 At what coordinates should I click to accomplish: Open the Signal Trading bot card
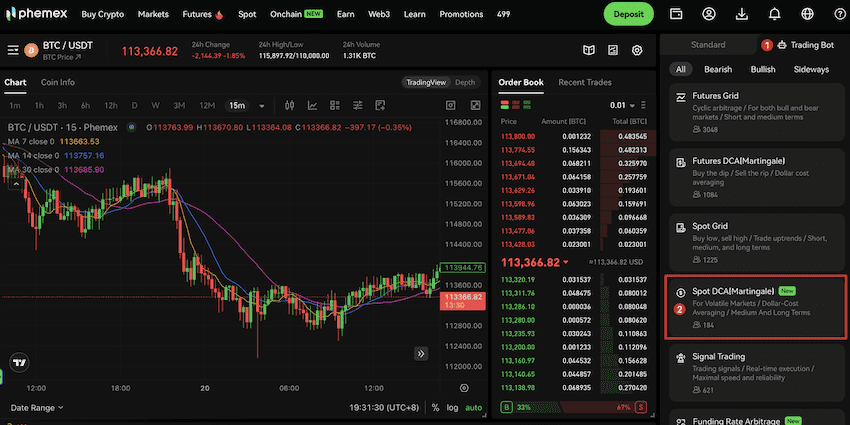pos(757,372)
